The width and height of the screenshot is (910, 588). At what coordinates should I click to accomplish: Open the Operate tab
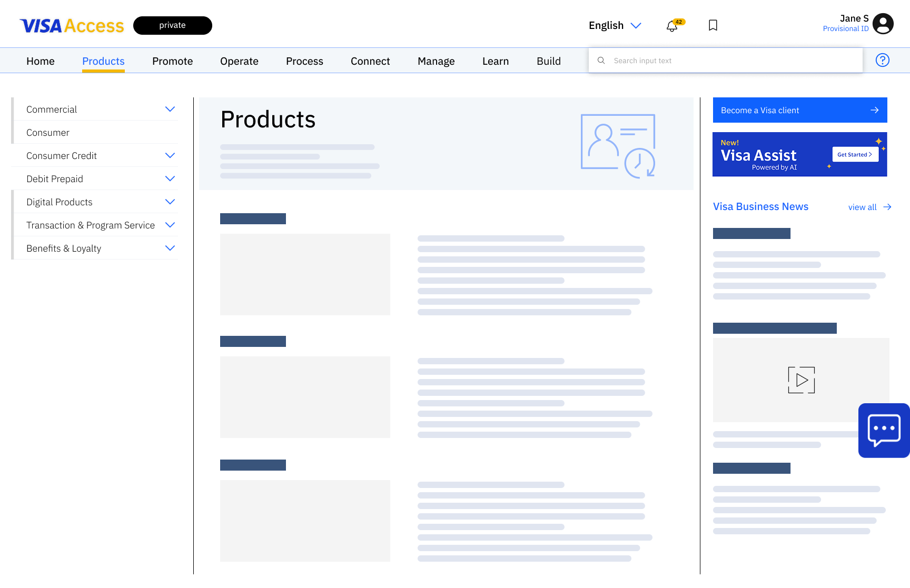[239, 61]
